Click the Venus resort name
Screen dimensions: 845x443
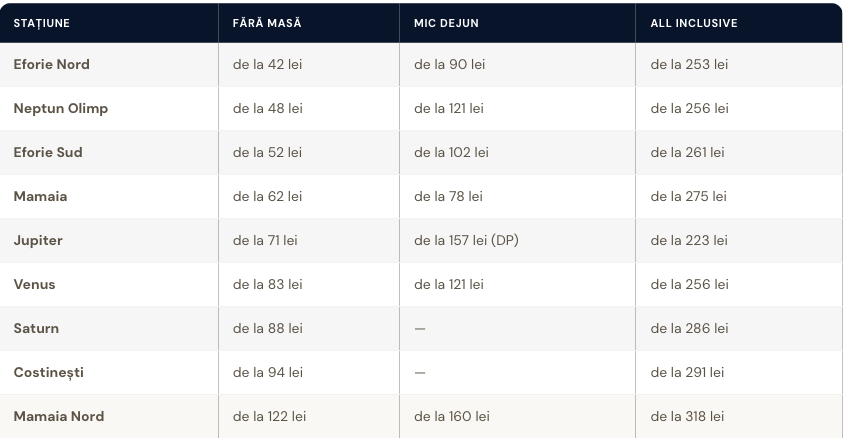34,285
